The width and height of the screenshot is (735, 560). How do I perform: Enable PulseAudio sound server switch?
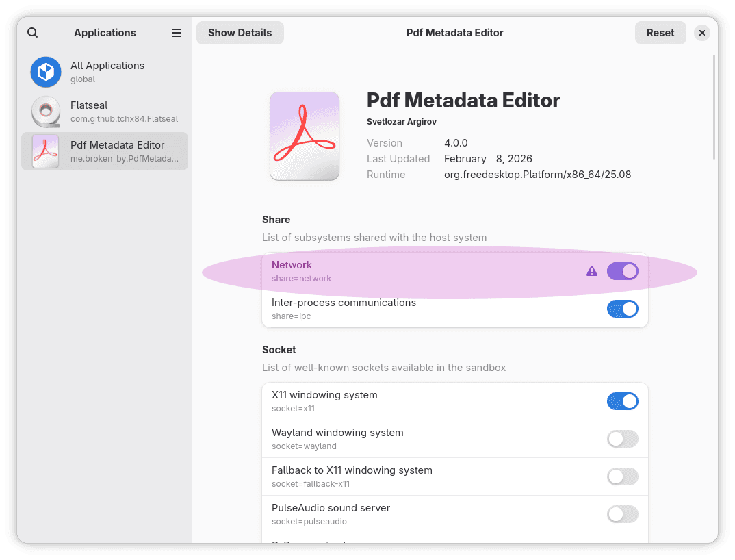coord(623,514)
